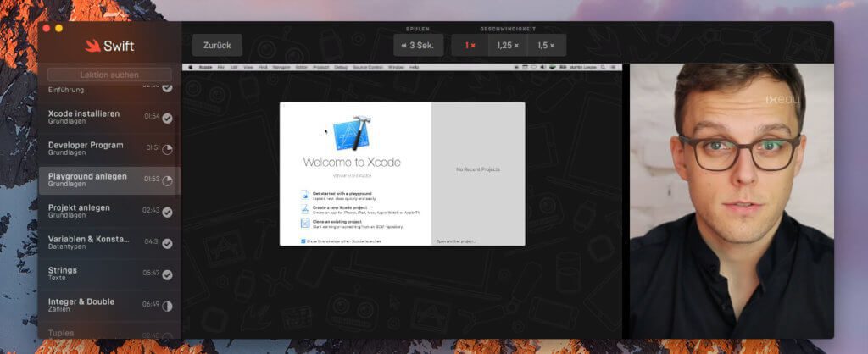Open the Strings lesson
Viewport: 868px width, 354px height.
[x=109, y=274]
